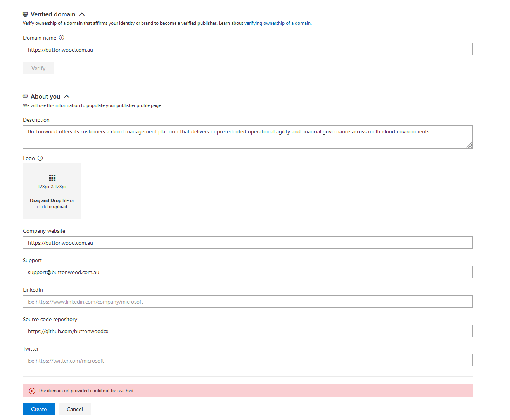Viewport: 510px width, 420px height.
Task: Click the badge icon beside About you
Action: (25, 96)
